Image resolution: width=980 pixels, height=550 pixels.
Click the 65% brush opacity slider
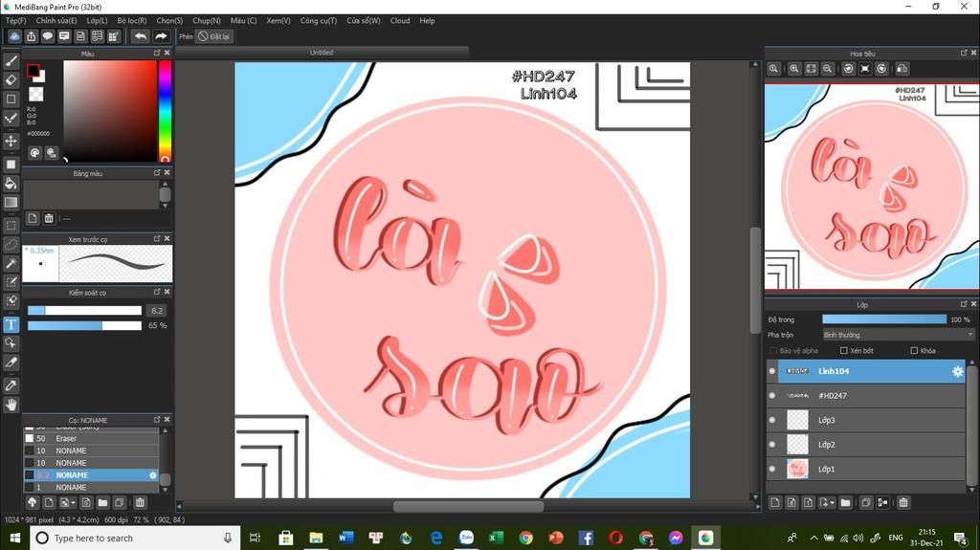pyautogui.click(x=84, y=325)
